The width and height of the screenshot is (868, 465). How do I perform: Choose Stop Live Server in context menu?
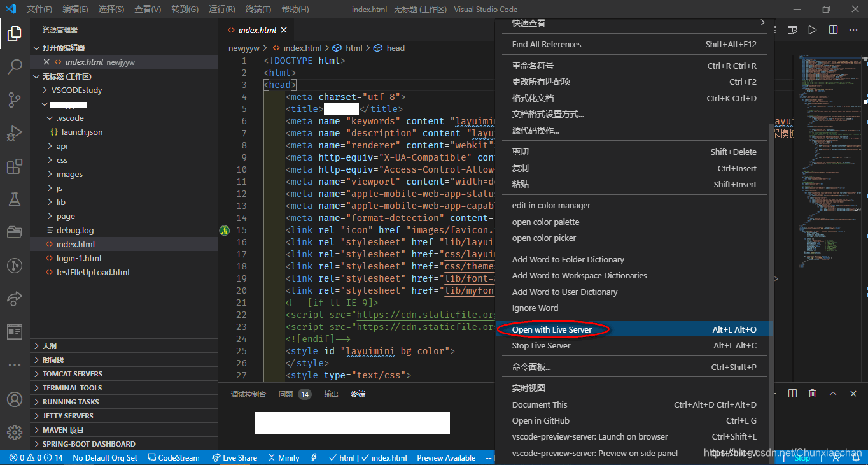click(x=633, y=345)
